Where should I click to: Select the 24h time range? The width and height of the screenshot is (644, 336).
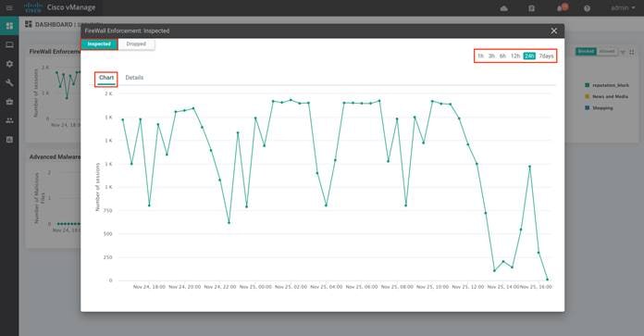click(x=529, y=56)
